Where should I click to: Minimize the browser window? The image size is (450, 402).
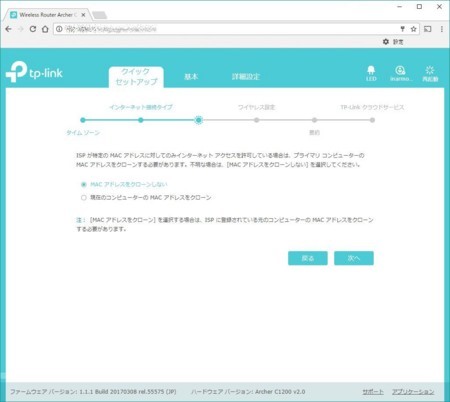[400, 7]
